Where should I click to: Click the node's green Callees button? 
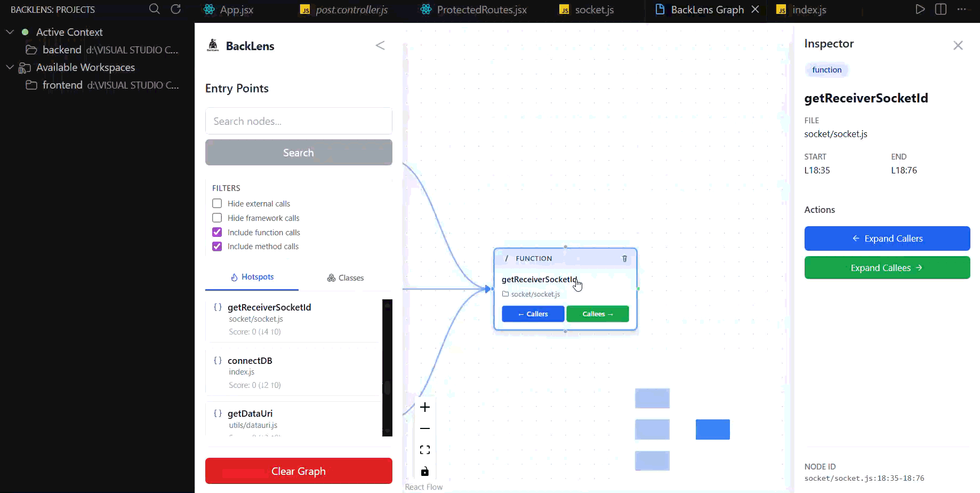click(598, 314)
